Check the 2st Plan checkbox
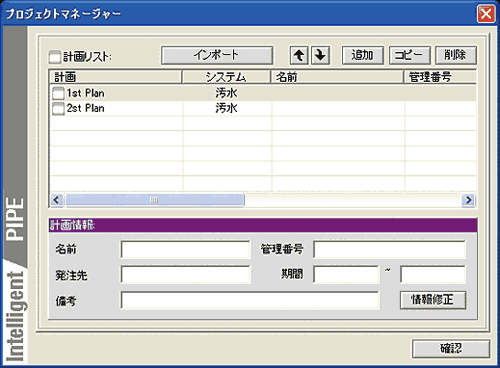Screen dimensions: 500x368 tap(58, 108)
